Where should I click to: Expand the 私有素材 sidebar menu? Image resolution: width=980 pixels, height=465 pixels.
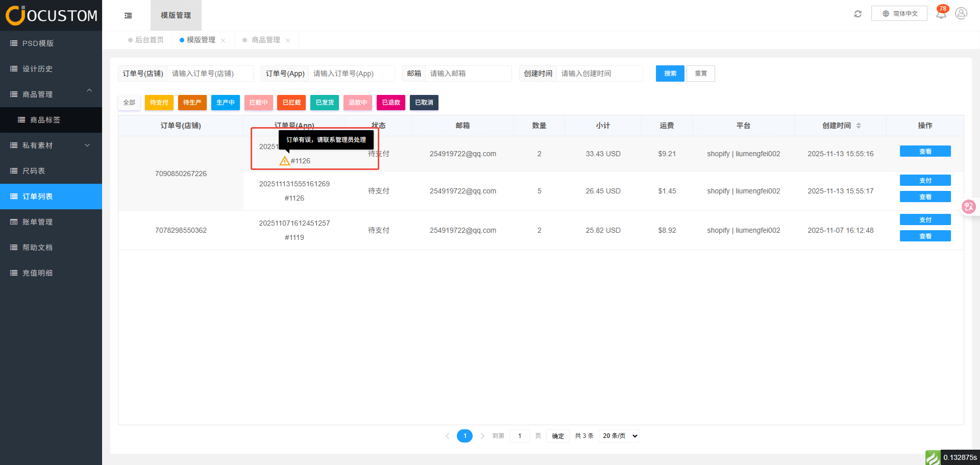[x=87, y=145]
